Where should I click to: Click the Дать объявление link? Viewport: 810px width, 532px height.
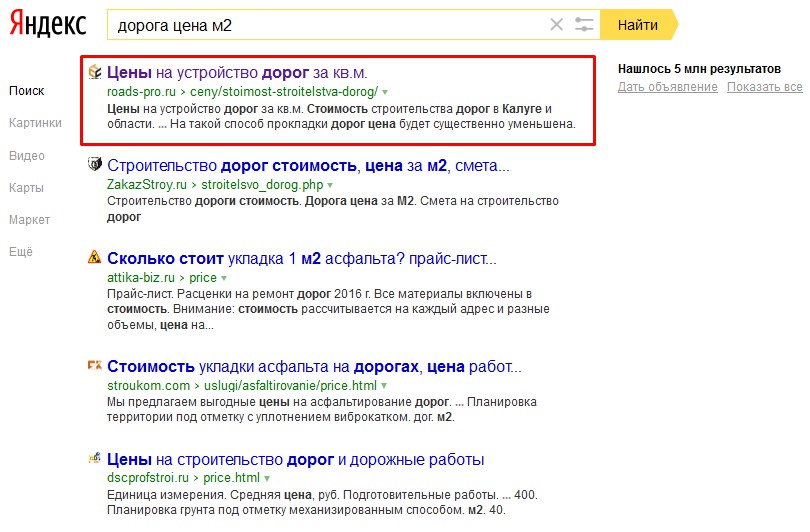click(667, 87)
